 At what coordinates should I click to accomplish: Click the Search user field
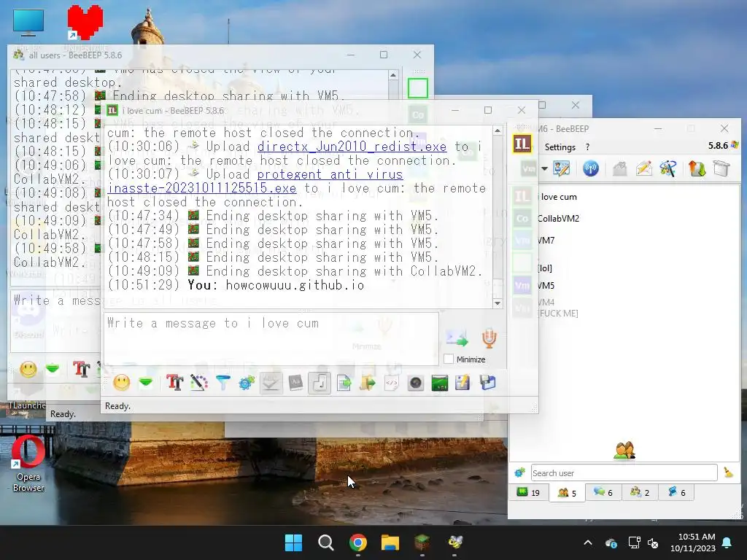[624, 472]
